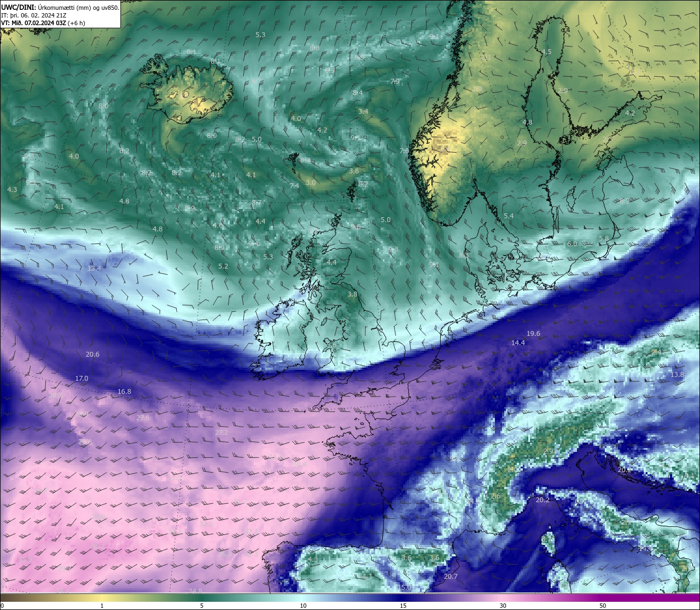Click the 5.2 value label
This screenshot has width=700, height=610.
coord(223,266)
